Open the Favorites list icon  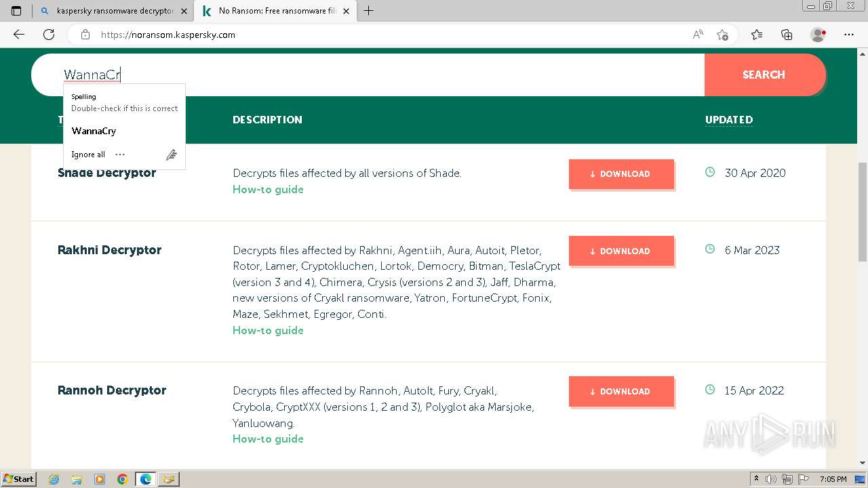click(757, 35)
